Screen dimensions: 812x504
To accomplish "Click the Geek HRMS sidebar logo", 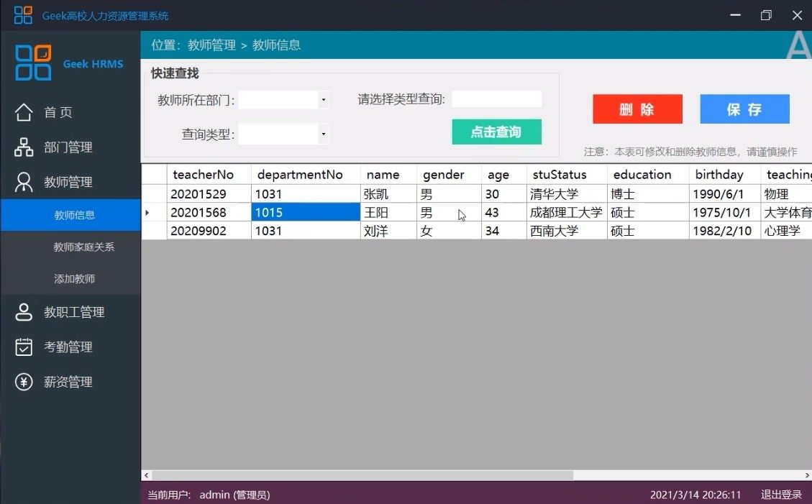I will tap(33, 63).
